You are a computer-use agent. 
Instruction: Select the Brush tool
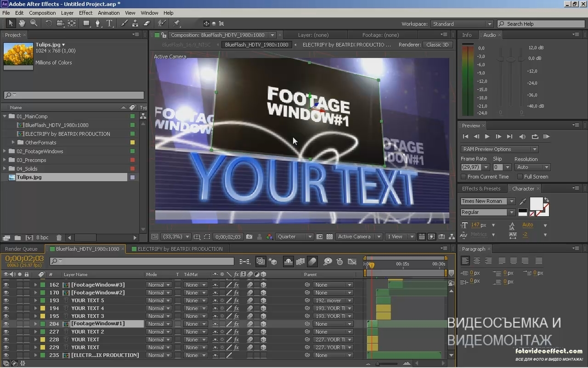(124, 23)
